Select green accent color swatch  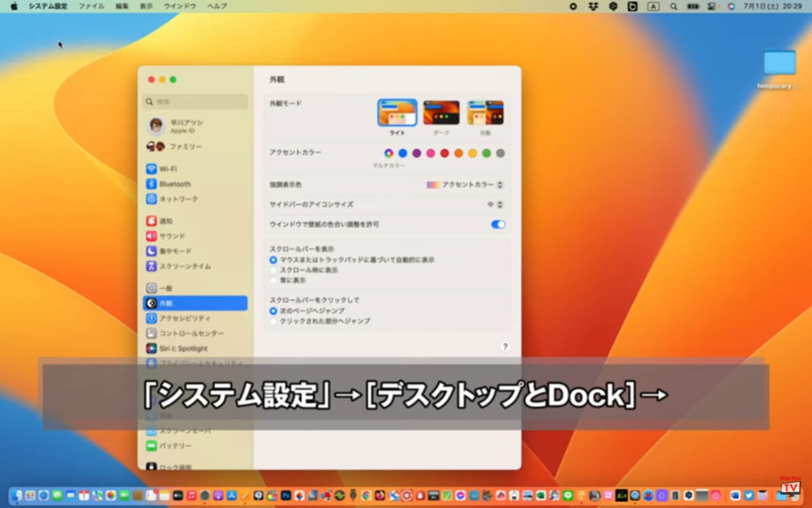tap(487, 153)
